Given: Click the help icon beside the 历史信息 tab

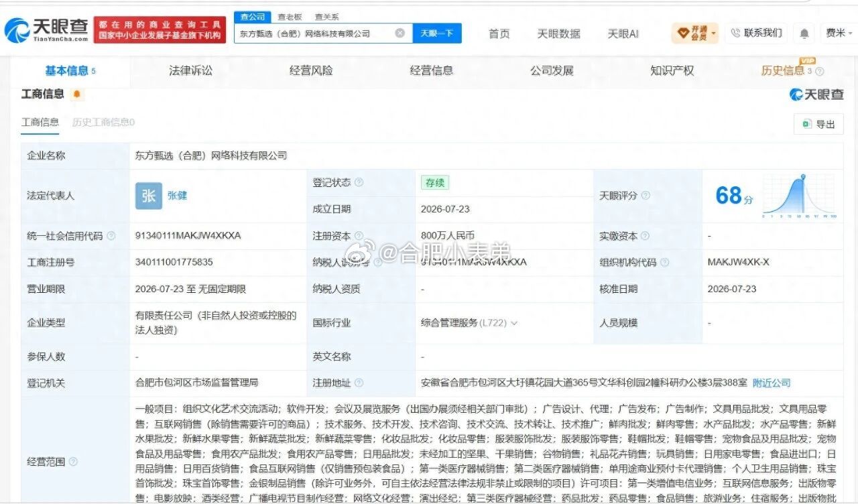Looking at the screenshot, I should 820,72.
